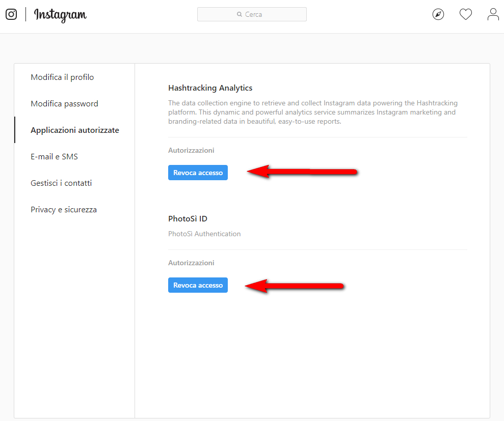Select Gestisci i contatti

(61, 183)
